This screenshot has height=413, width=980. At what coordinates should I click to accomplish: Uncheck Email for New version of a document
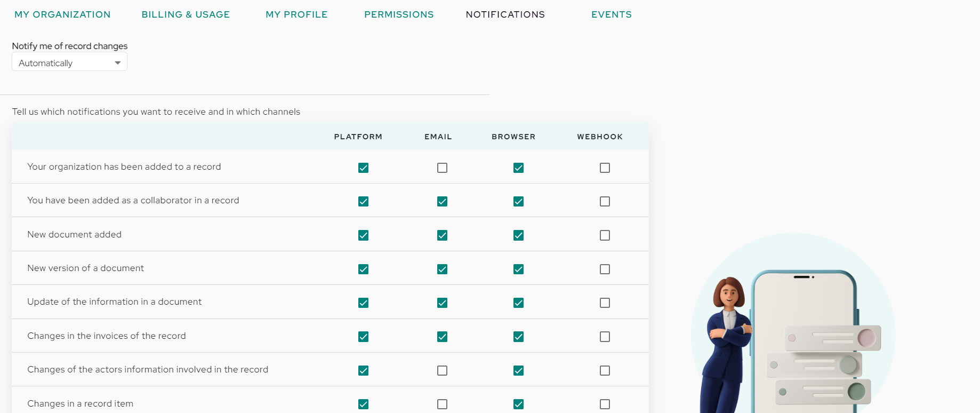click(x=442, y=269)
